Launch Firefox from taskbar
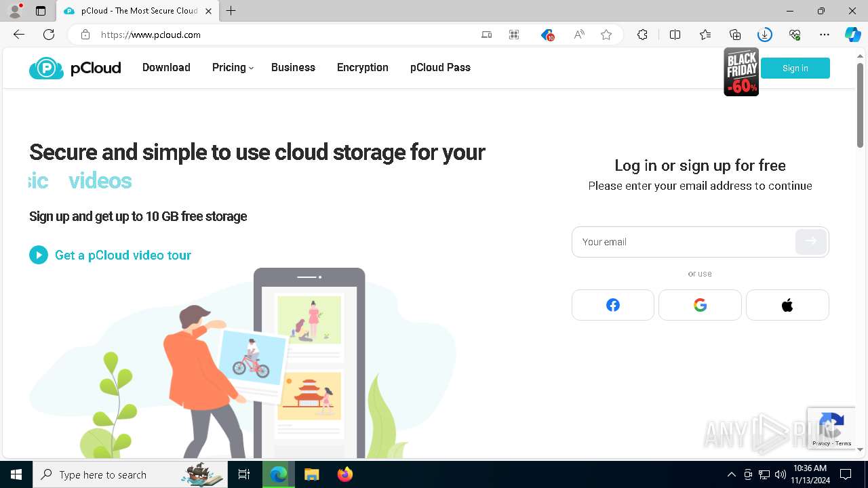This screenshot has height=488, width=868. (345, 474)
